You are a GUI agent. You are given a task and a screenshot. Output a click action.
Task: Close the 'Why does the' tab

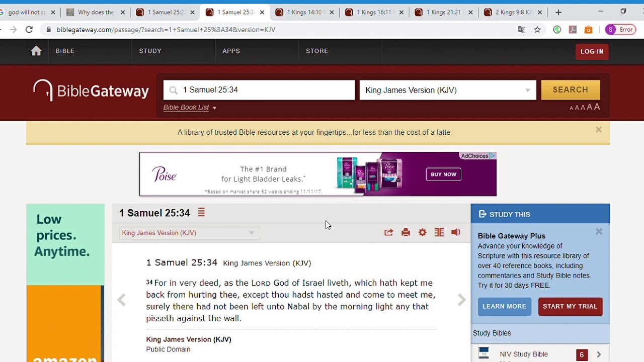pyautogui.click(x=122, y=12)
